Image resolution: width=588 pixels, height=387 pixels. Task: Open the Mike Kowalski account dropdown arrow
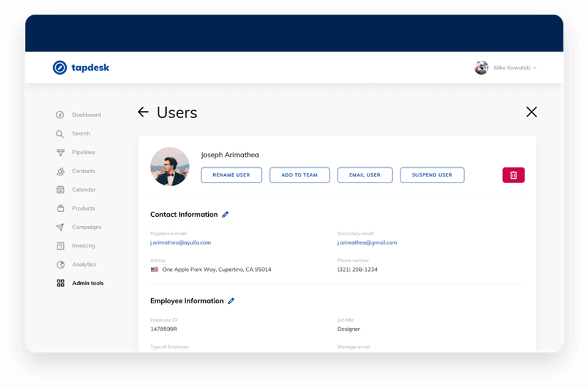click(x=535, y=68)
